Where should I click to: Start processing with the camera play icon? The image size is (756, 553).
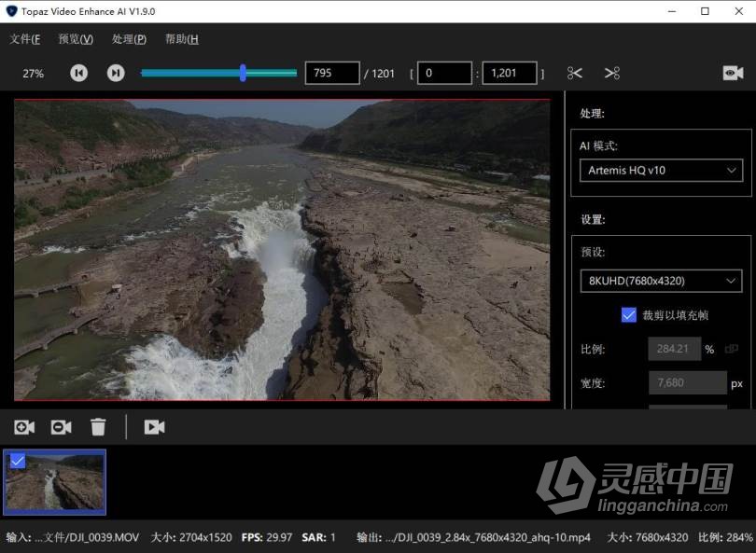(154, 427)
